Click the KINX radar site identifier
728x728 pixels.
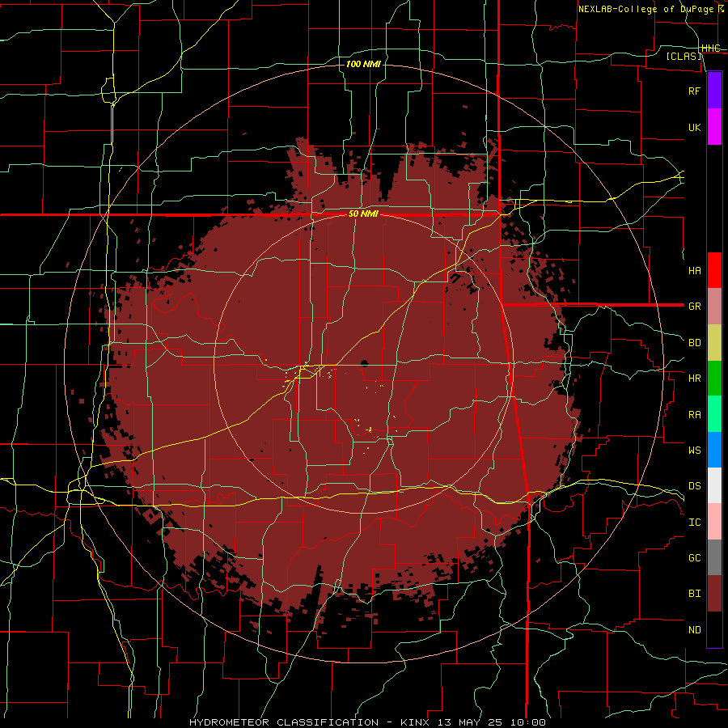coord(415,722)
